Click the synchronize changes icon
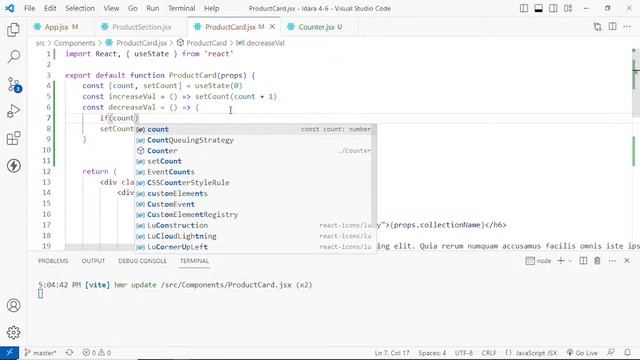The image size is (640, 360). 69,353
